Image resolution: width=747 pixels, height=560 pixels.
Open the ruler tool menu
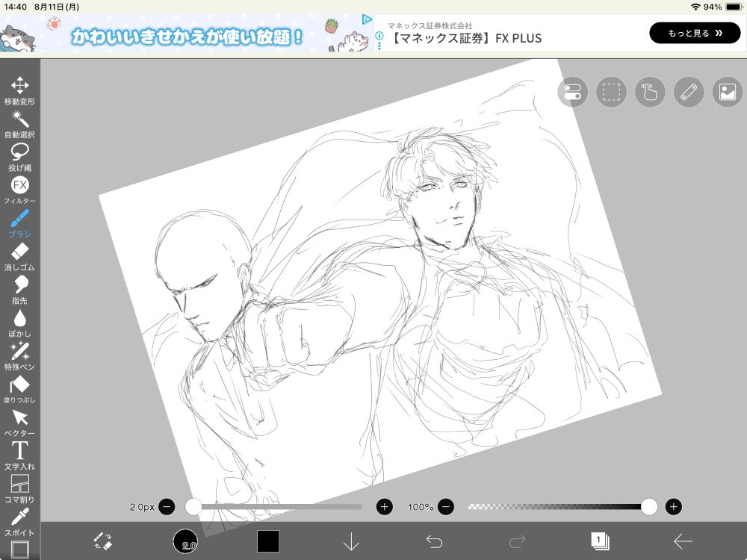[x=689, y=92]
